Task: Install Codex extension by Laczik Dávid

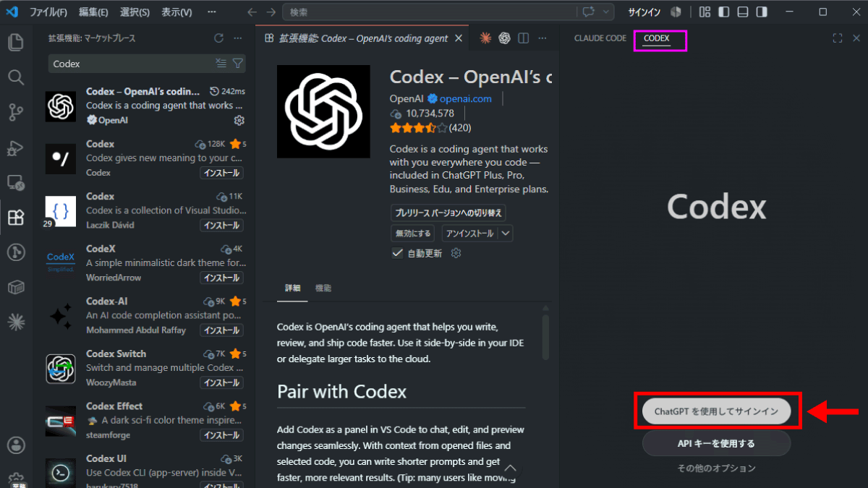Action: 221,226
